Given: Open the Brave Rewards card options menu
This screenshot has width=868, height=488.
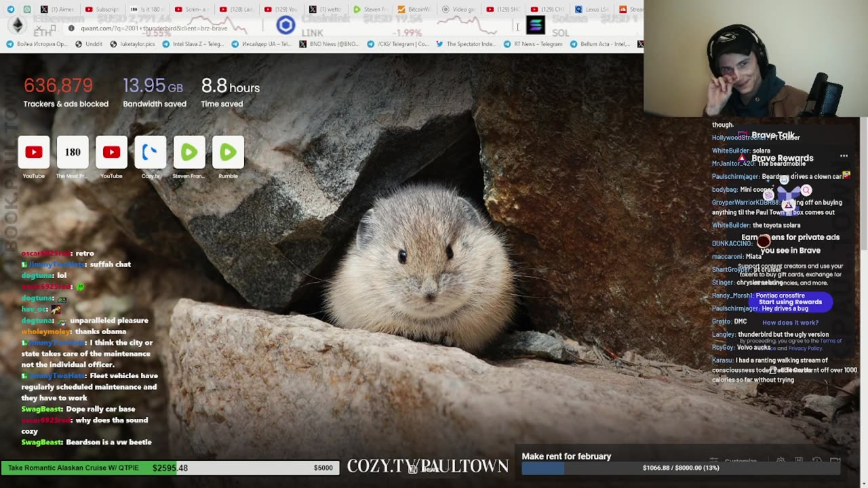Looking at the screenshot, I should tap(844, 156).
